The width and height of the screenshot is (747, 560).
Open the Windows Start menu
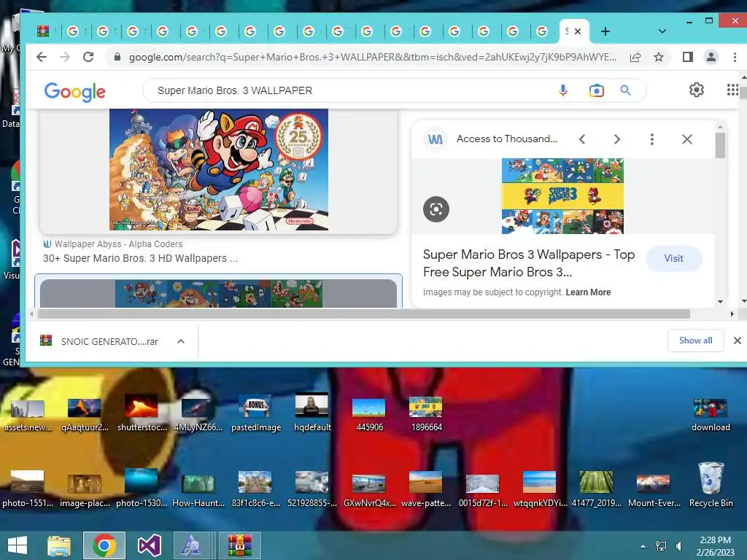click(x=18, y=545)
